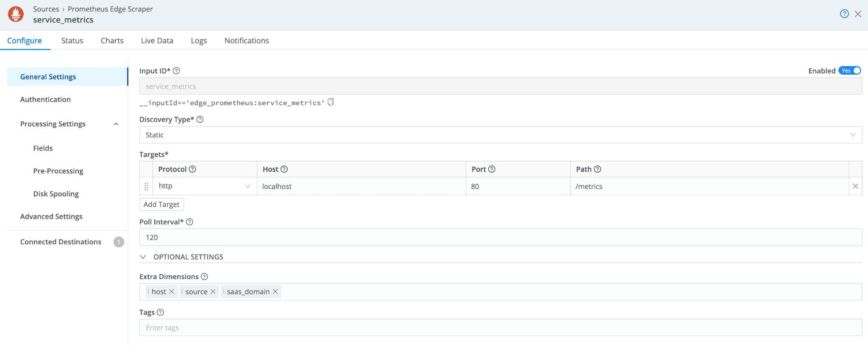
Task: Collapse the Optional Settings section
Action: [x=143, y=257]
